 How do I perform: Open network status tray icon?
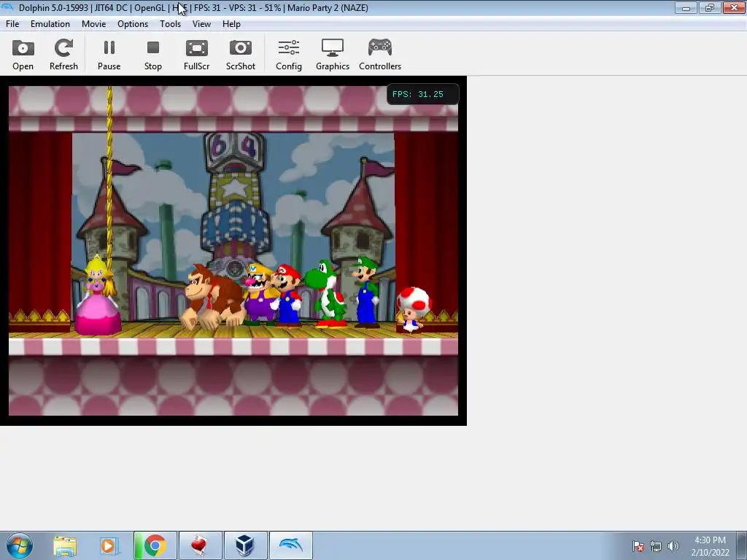click(x=656, y=546)
